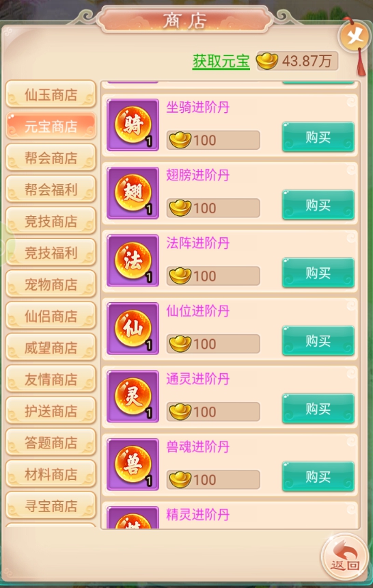Close the shop window
The width and height of the screenshot is (373, 588).
(x=355, y=36)
